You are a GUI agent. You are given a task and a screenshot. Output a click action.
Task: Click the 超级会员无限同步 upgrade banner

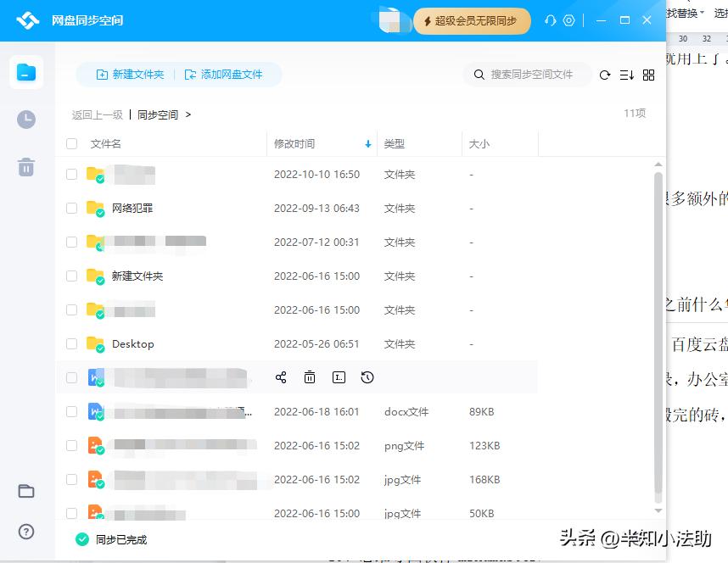pos(472,20)
